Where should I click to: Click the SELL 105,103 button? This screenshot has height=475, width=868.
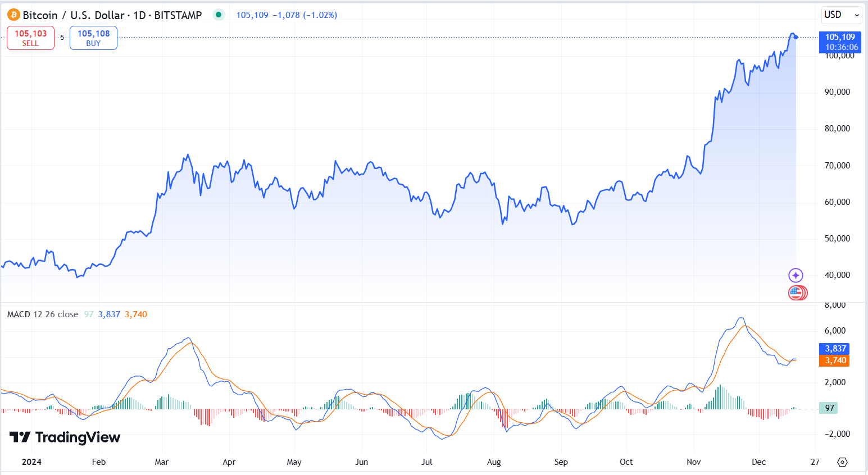31,38
